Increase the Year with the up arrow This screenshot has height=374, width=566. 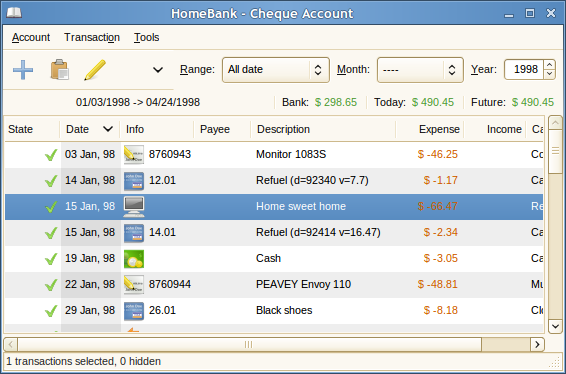pos(549,65)
